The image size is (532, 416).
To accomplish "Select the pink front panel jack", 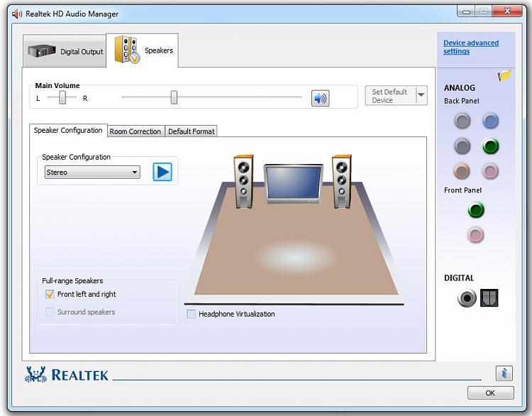I will click(x=476, y=235).
